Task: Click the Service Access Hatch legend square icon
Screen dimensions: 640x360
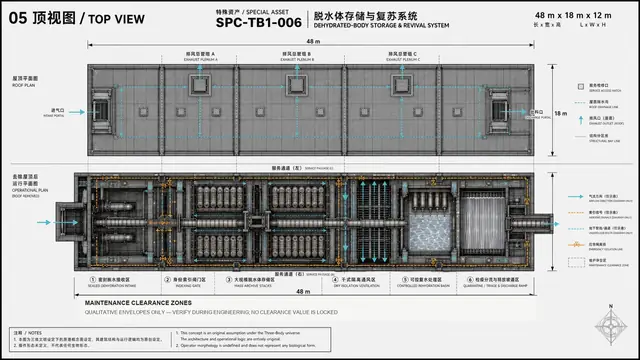Action: [x=581, y=87]
